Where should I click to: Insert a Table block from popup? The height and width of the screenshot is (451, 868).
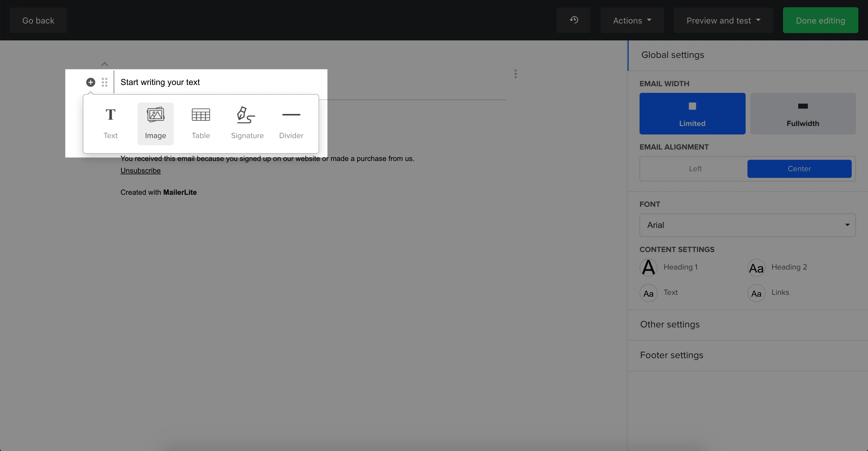200,123
